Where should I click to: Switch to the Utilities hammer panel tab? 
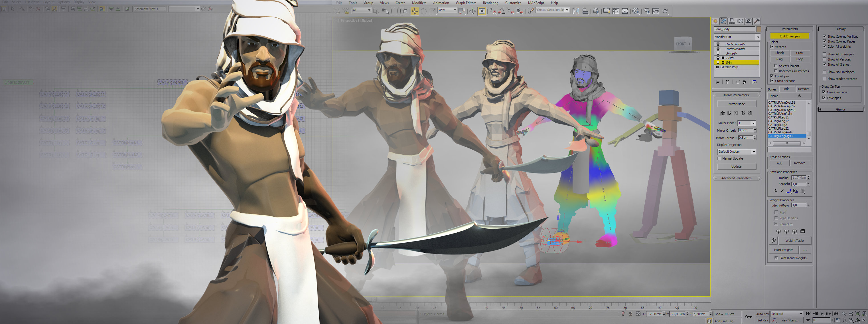[x=757, y=21]
